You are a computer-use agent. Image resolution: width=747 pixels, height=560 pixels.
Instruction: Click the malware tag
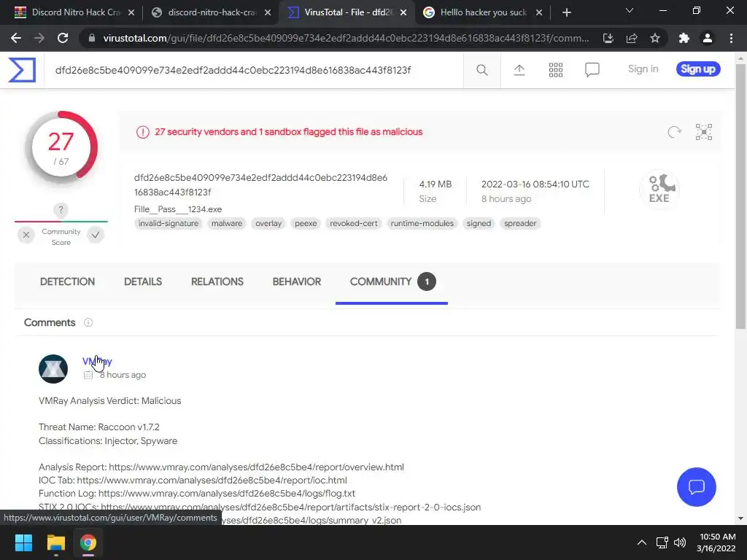227,223
